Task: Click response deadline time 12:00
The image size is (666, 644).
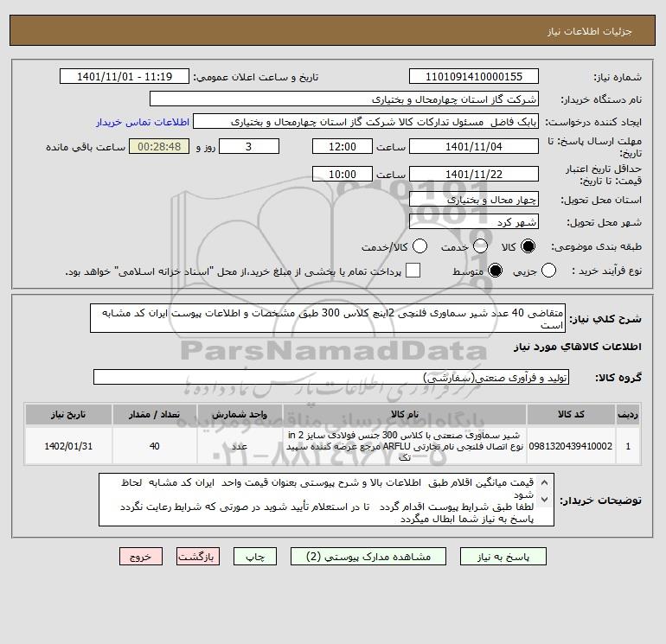Action: point(343,146)
